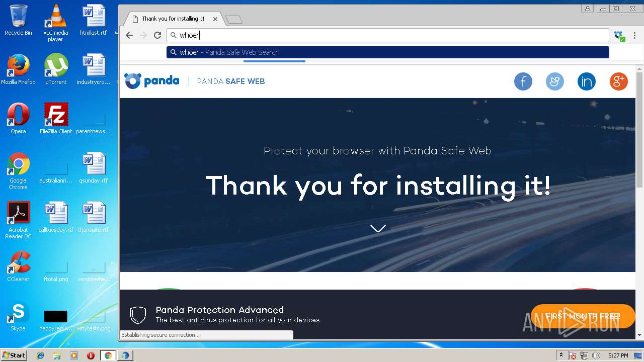Launch Google Chrome desktop shortcut
644x362 pixels.
click(x=18, y=171)
